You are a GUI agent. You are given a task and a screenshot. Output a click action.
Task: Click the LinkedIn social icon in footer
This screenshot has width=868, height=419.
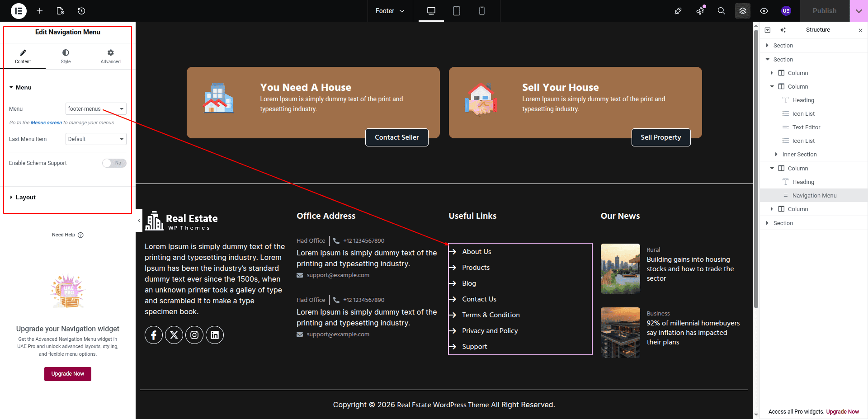tap(215, 335)
